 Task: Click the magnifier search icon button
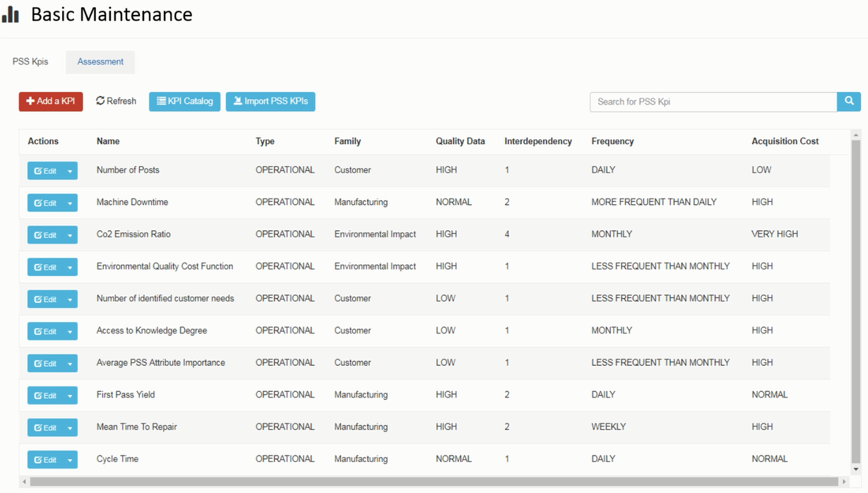click(849, 101)
